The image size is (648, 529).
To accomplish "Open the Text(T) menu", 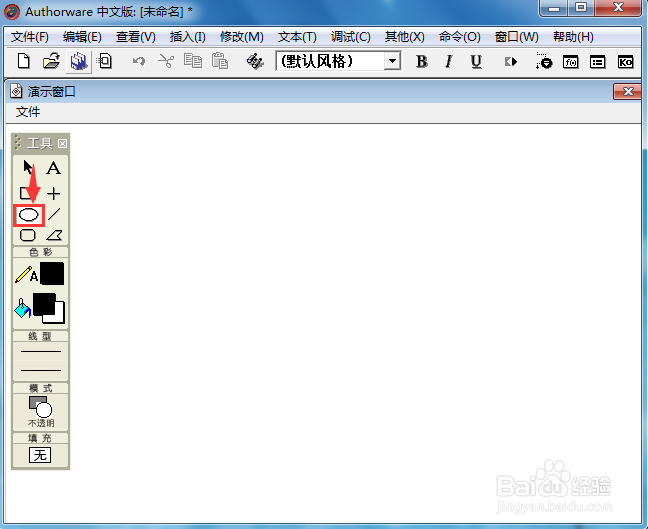I will click(297, 37).
